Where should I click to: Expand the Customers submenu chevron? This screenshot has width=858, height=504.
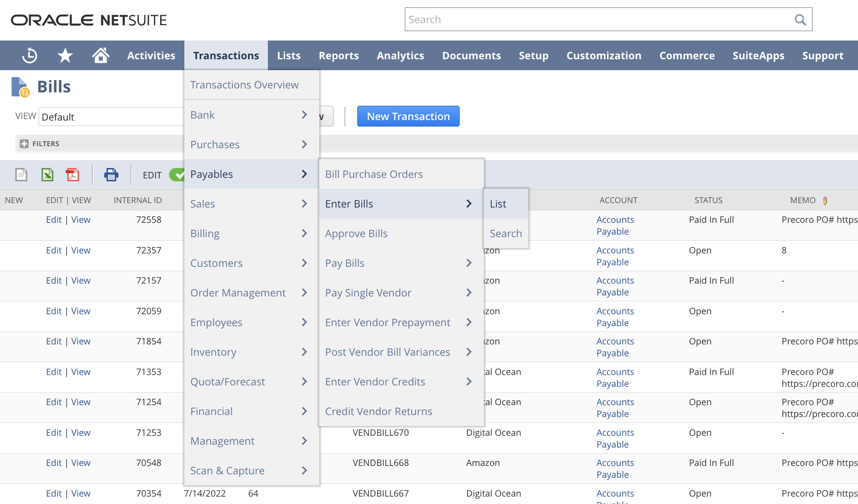[304, 263]
